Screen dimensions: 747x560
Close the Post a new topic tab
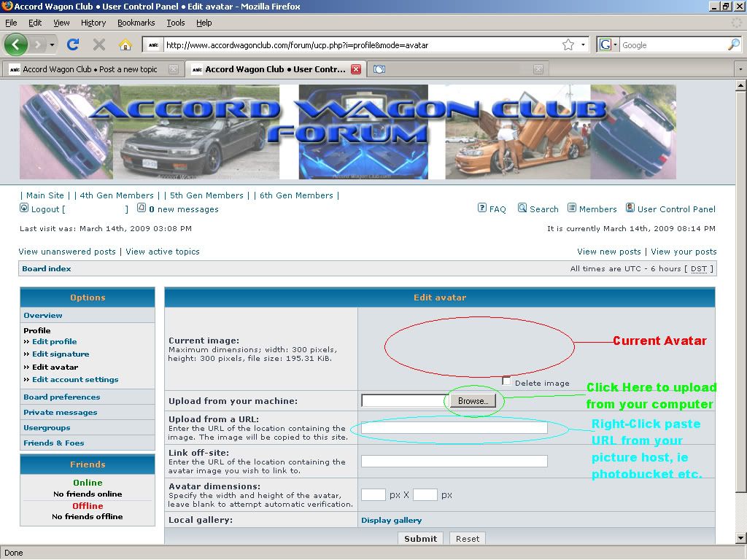[174, 69]
